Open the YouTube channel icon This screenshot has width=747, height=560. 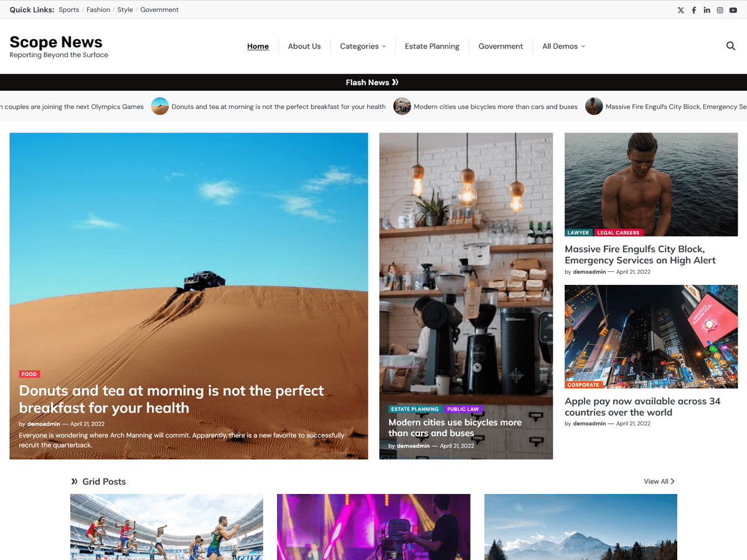pos(733,10)
